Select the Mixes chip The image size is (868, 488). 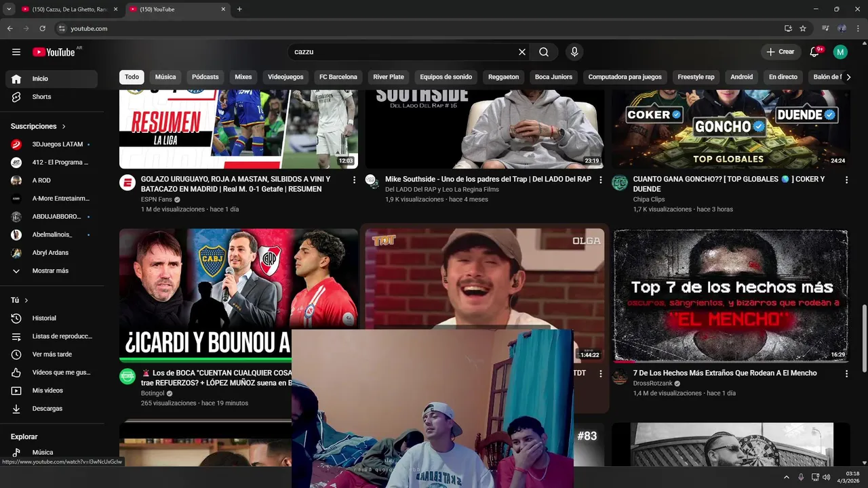coord(243,77)
